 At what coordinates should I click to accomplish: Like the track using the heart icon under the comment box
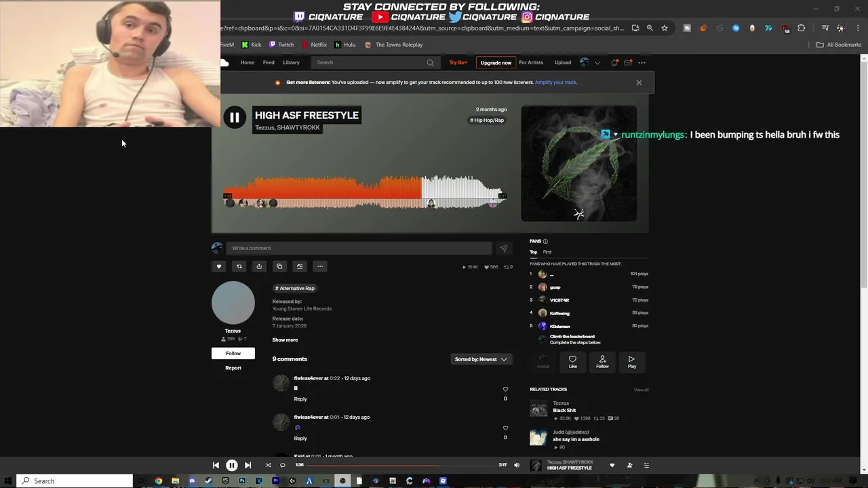(218, 266)
